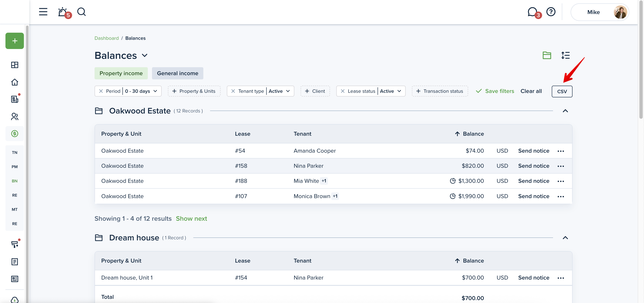Click the CSV export button
The height and width of the screenshot is (303, 644).
point(562,92)
